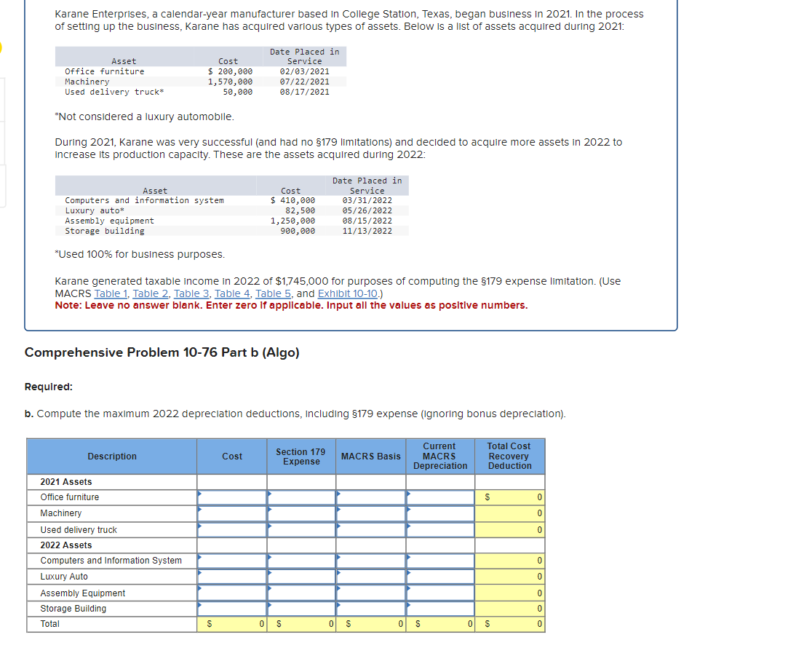812x656 pixels.
Task: Click the Total row Section 179 sum cell
Action: point(301,624)
